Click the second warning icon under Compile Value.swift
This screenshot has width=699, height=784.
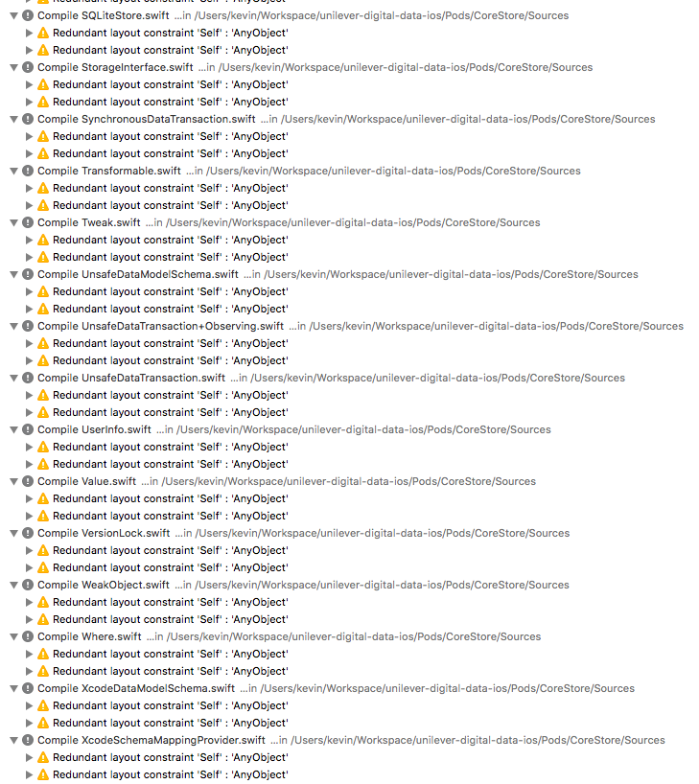[43, 516]
